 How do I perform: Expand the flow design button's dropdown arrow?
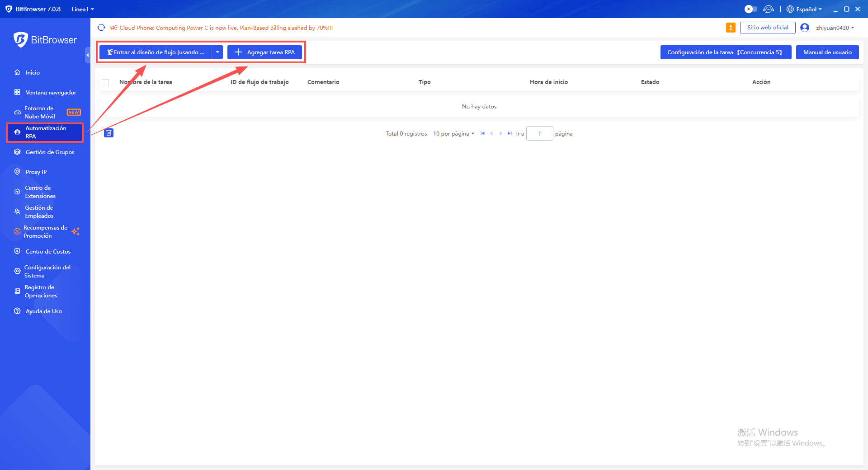tap(217, 52)
